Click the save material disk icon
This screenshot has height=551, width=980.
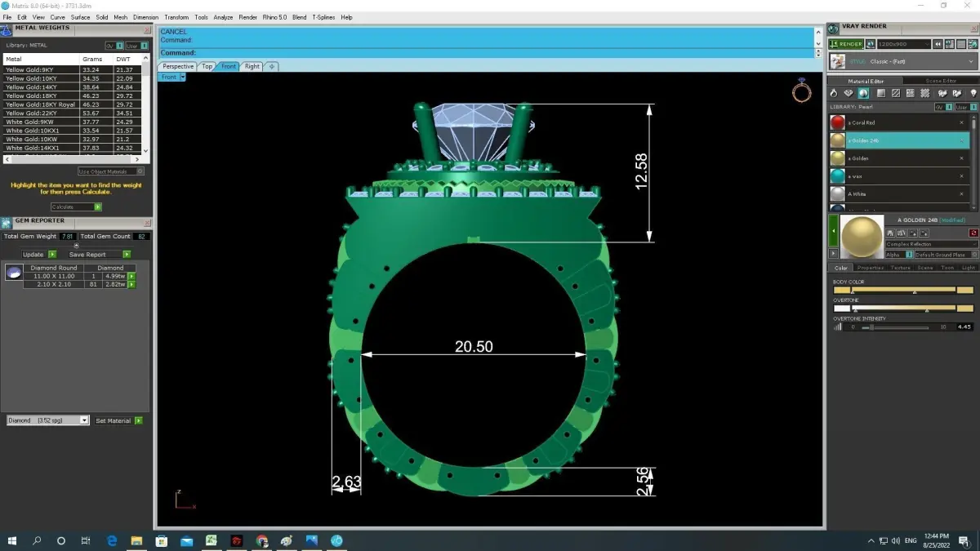(890, 233)
